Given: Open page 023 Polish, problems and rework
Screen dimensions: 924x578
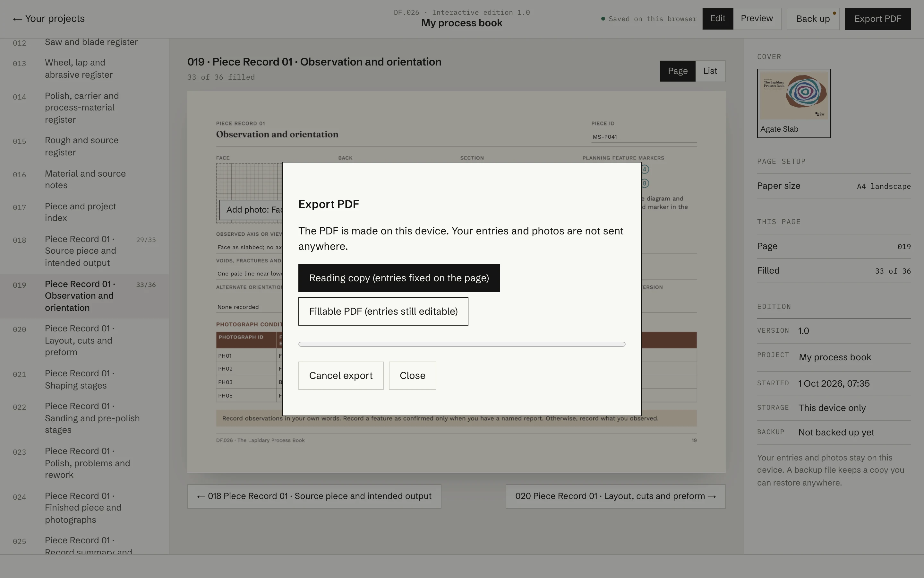Looking at the screenshot, I should coord(84,463).
